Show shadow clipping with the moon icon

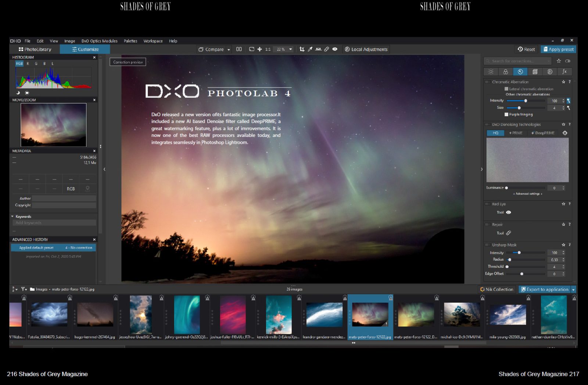tap(18, 93)
